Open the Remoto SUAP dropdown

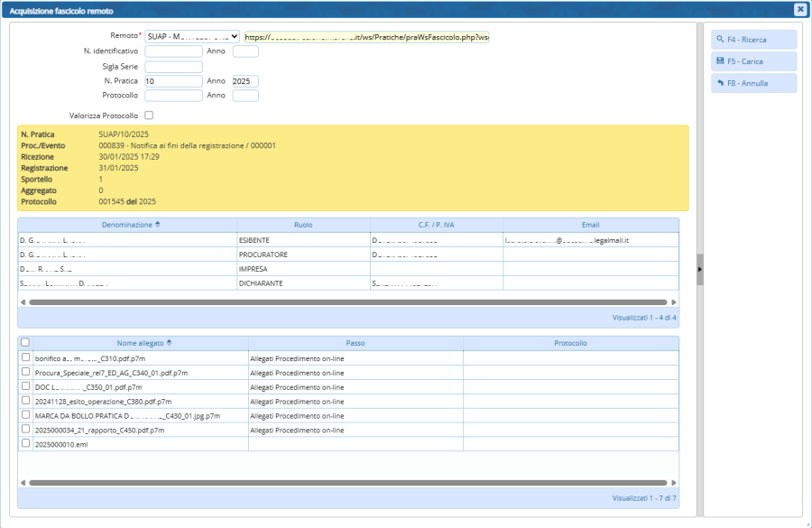(192, 36)
